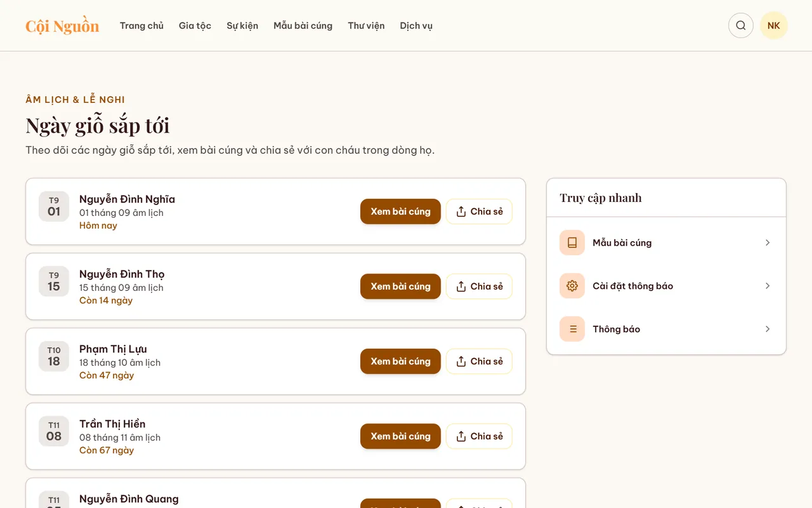Click the Hôm nay status label
Screen dimensions: 812x508
[98, 225]
